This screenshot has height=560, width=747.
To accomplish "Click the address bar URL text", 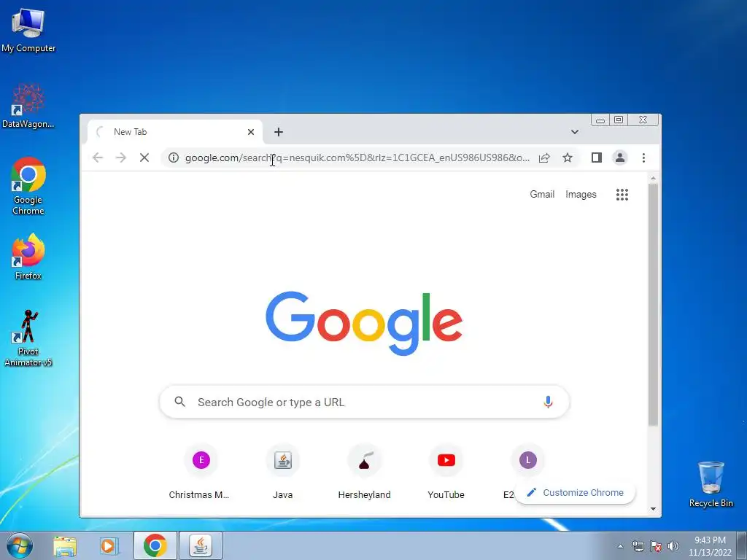I will click(x=357, y=157).
